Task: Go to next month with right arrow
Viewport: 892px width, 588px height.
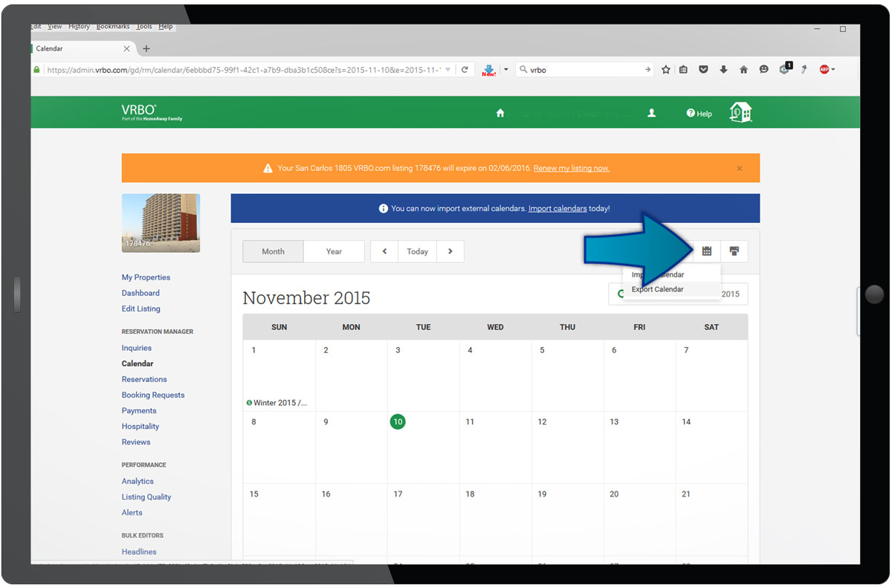Action: click(x=450, y=251)
